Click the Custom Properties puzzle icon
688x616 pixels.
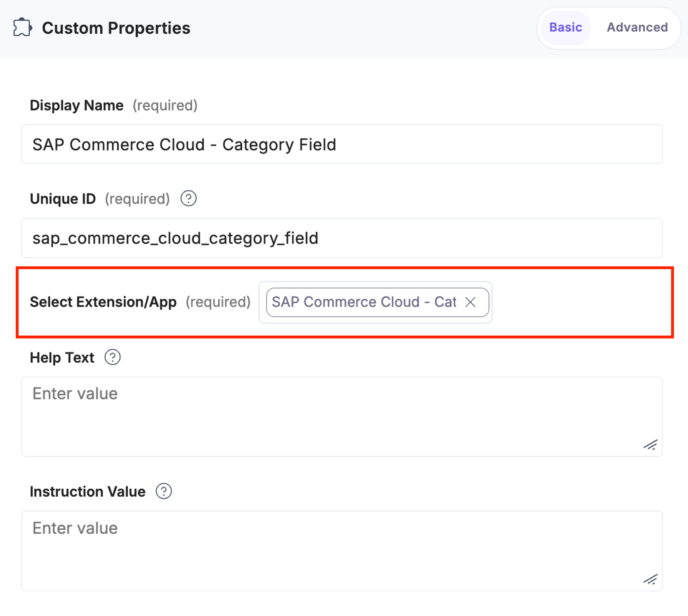tap(23, 27)
